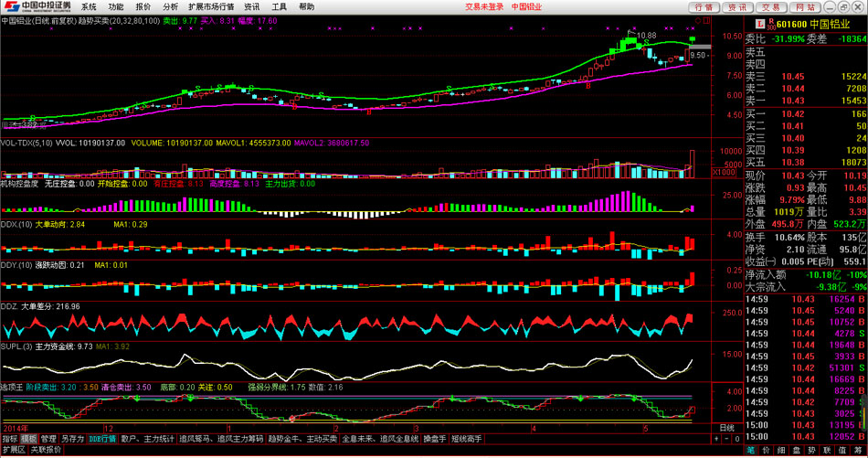Select the 筹 tab in the quote panel

pyautogui.click(x=857, y=451)
